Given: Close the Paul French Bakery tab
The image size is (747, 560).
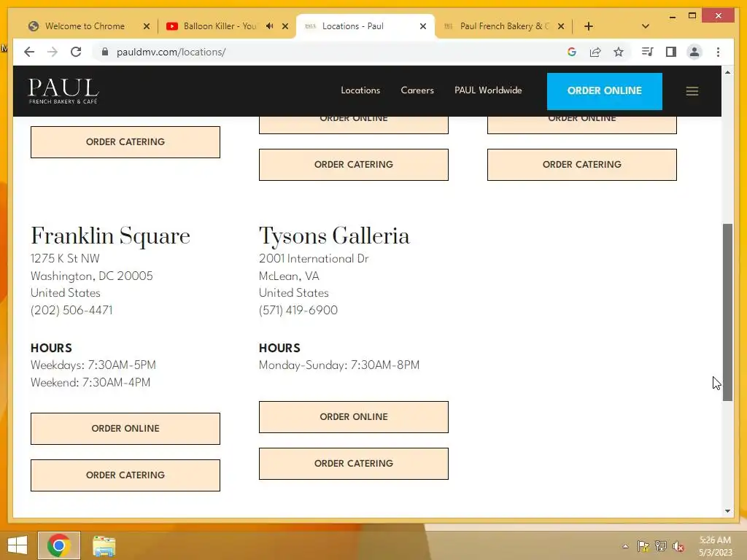Looking at the screenshot, I should tap(561, 26).
